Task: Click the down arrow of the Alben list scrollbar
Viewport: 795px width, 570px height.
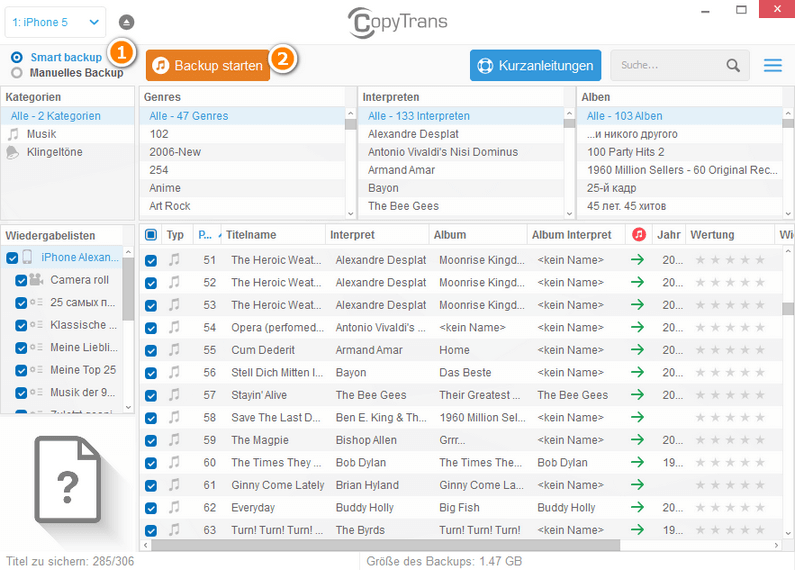Action: [x=788, y=213]
